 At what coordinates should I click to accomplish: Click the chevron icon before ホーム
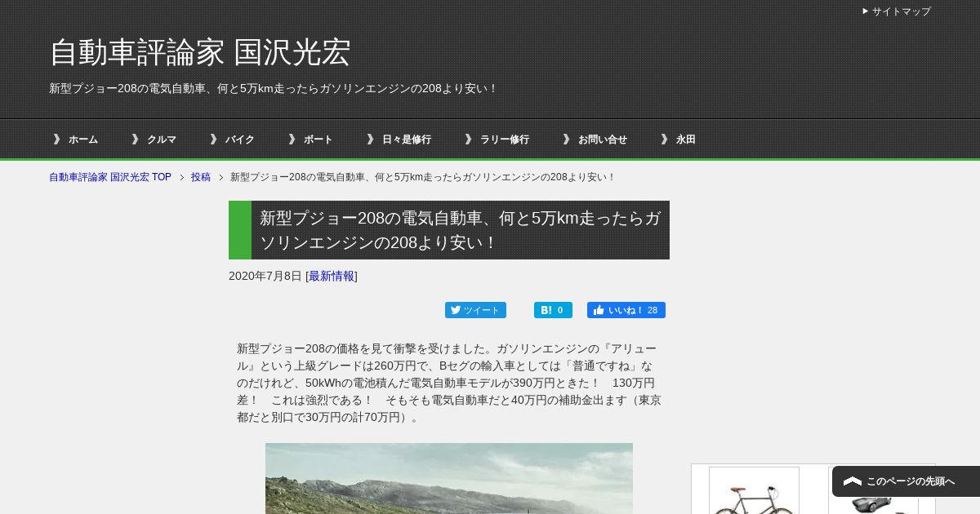tap(56, 140)
